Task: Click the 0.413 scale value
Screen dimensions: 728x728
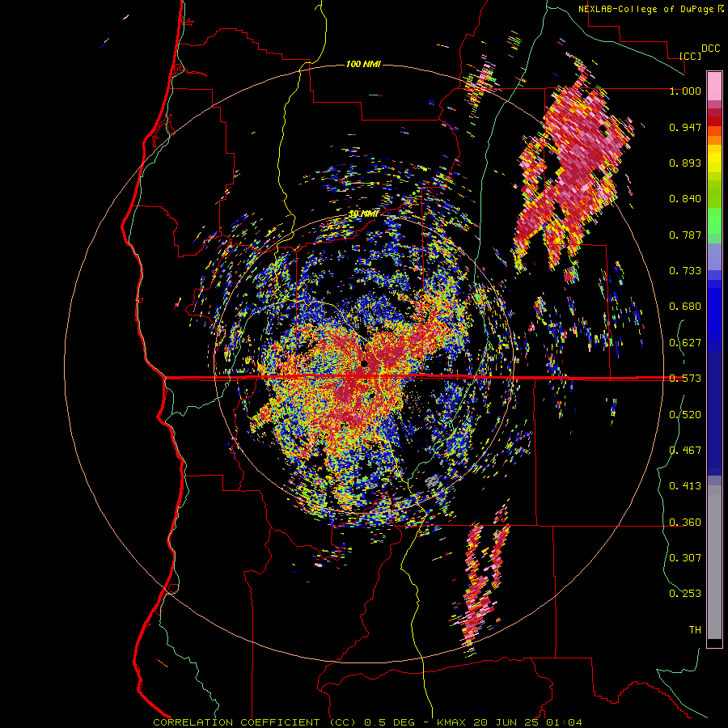Action: 685,486
